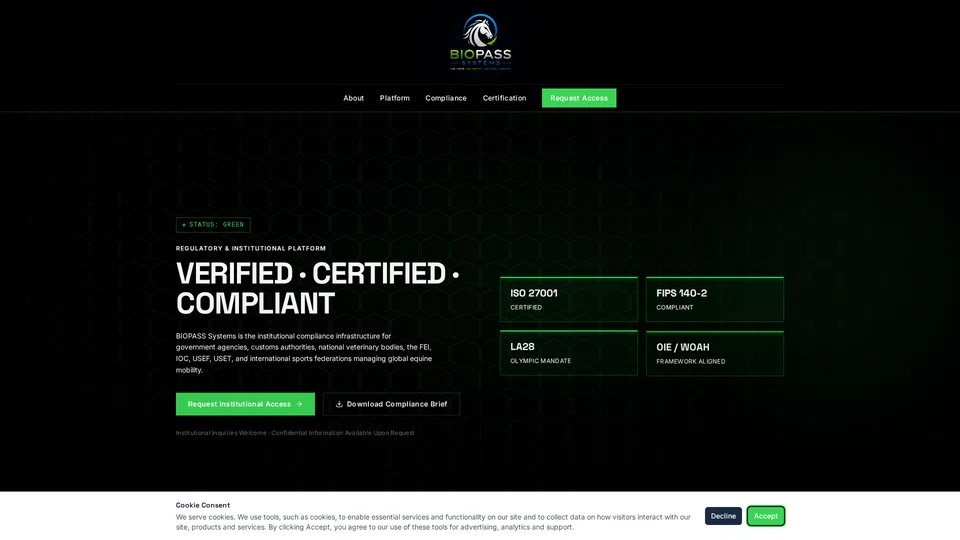
Task: Click the STATUS: GREEN badge
Action: (x=213, y=225)
